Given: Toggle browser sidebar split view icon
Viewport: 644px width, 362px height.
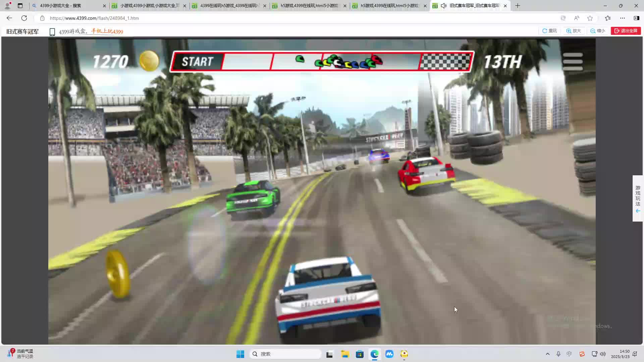Looking at the screenshot, I should 636,18.
